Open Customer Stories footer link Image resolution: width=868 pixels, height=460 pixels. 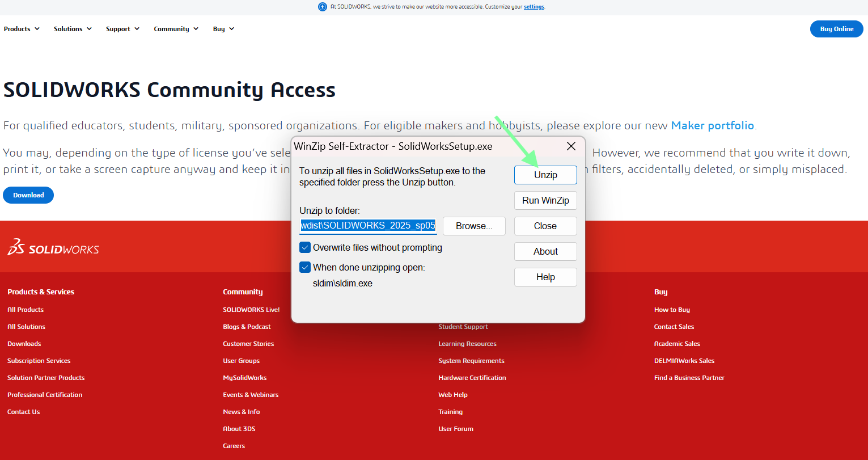(x=248, y=344)
